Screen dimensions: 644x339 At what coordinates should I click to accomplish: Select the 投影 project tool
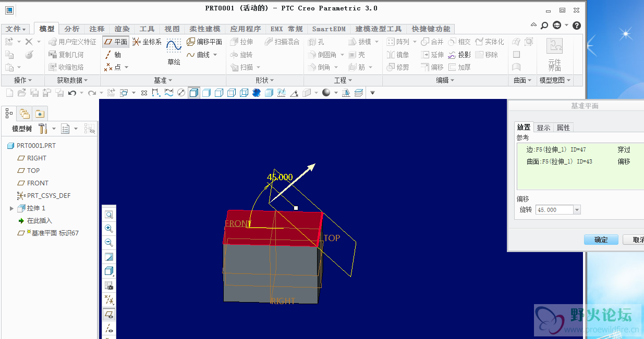click(459, 55)
